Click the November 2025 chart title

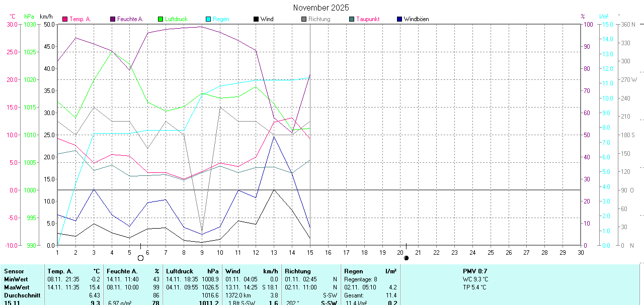(x=321, y=8)
